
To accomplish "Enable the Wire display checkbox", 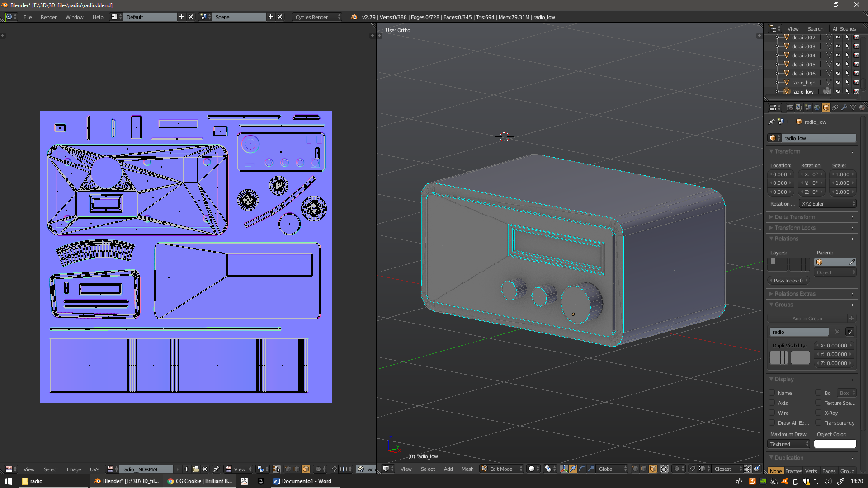I will 772,413.
